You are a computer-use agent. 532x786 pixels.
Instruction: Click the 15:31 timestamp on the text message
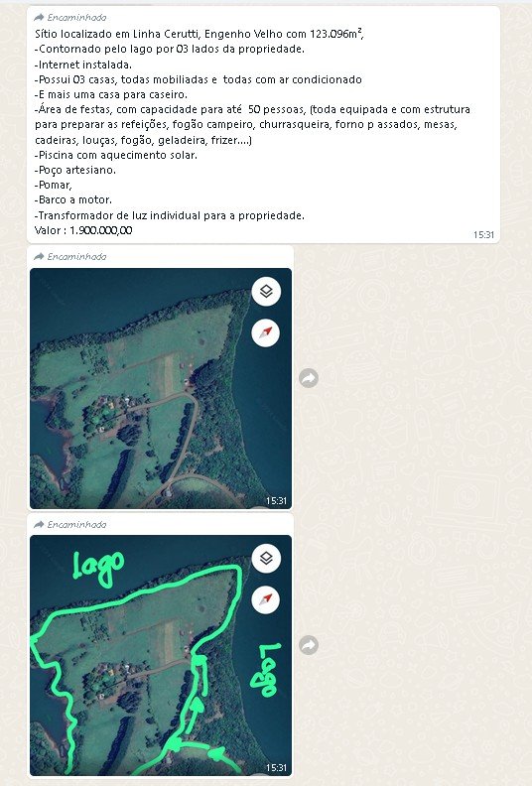(x=484, y=234)
